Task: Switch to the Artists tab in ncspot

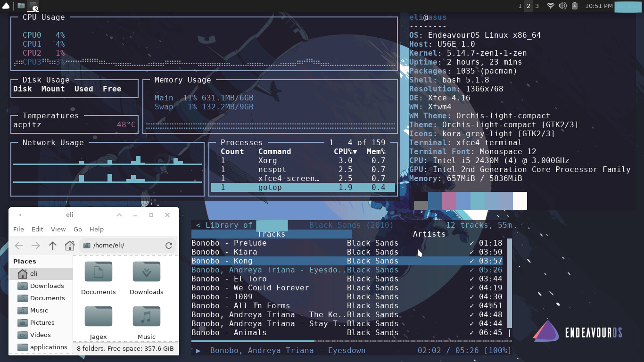Action: [x=429, y=234]
